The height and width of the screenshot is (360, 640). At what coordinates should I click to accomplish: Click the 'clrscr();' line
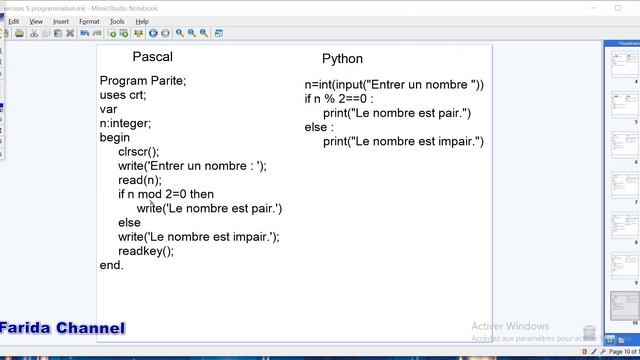pos(139,152)
